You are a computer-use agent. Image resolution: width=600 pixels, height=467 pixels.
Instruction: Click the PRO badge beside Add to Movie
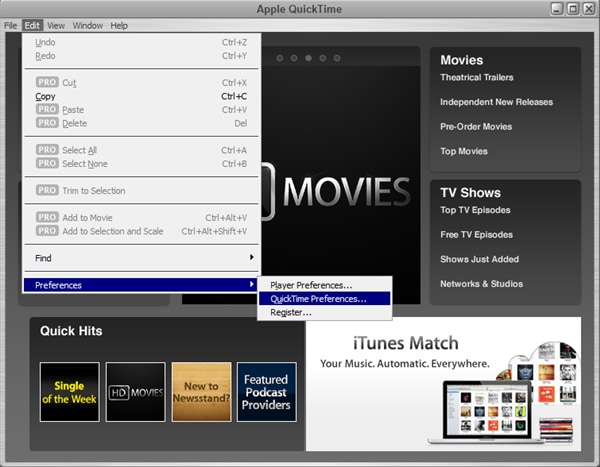[x=47, y=217]
